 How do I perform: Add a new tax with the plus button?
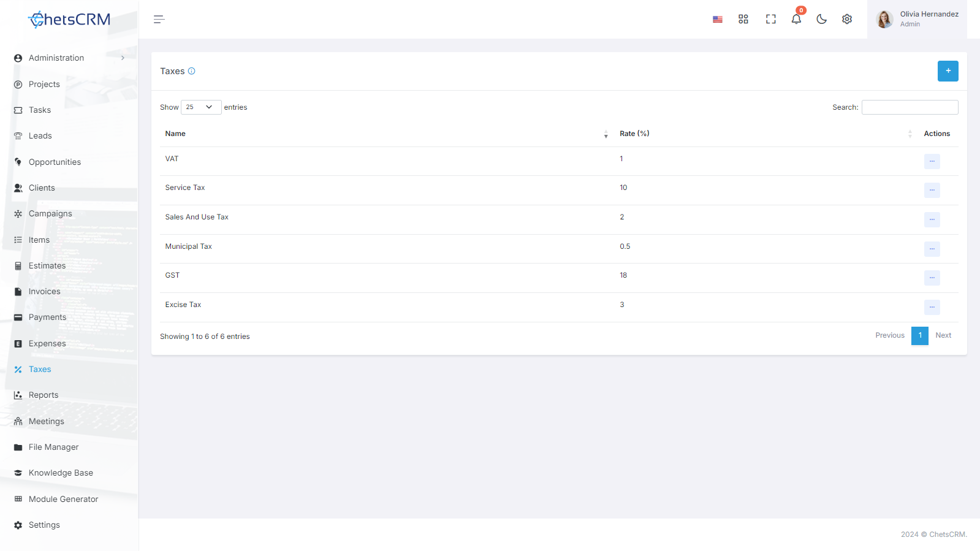point(948,71)
